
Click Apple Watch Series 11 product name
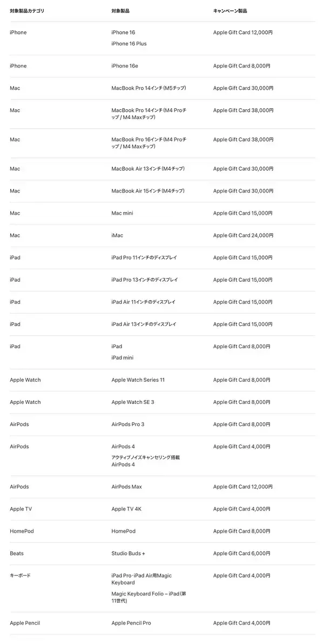pos(138,380)
